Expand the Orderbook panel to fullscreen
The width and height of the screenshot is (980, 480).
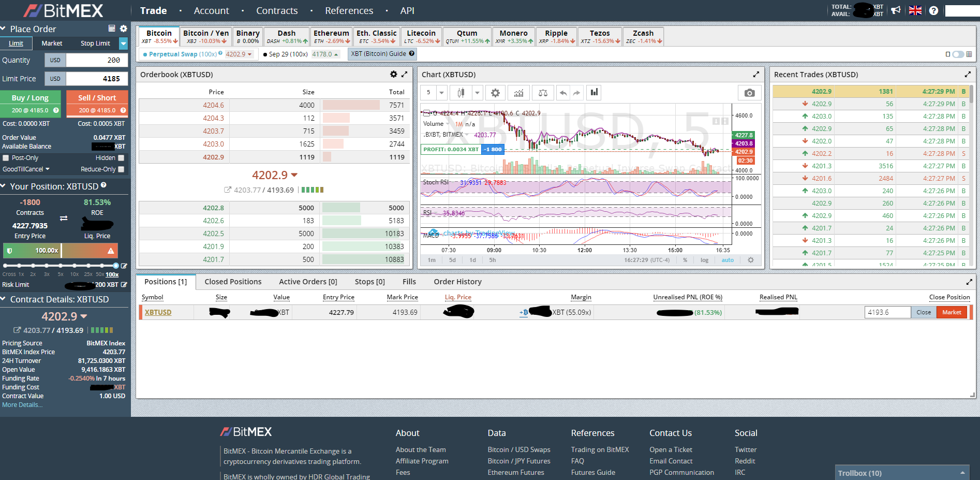(x=405, y=75)
